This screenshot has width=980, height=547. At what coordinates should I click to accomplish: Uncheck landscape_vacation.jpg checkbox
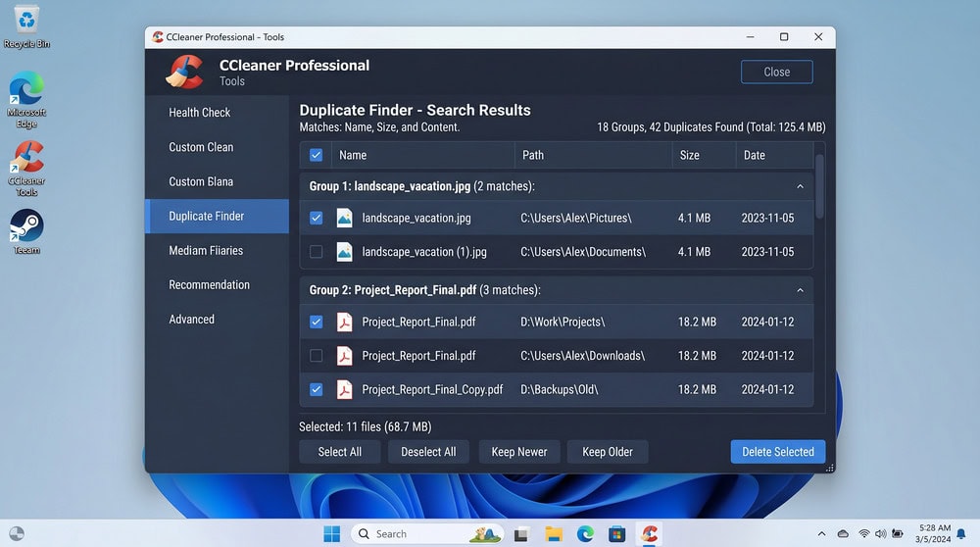[x=317, y=218]
